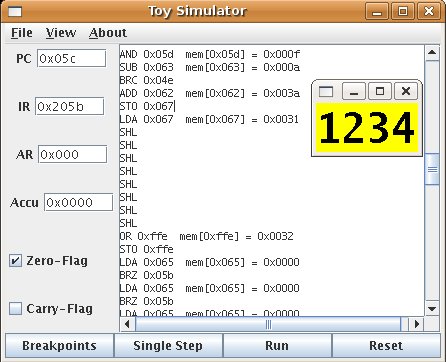Close the Toy Simulator window
Screen dimensions: 446x362
click(x=429, y=12)
